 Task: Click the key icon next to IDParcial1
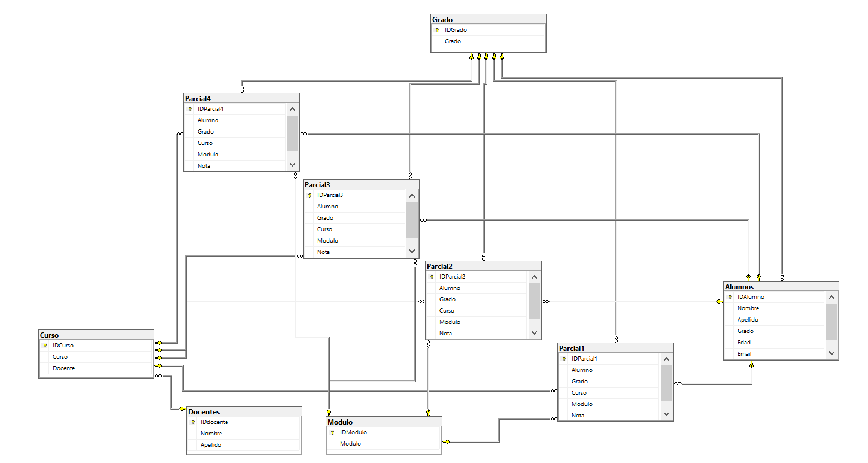click(564, 359)
